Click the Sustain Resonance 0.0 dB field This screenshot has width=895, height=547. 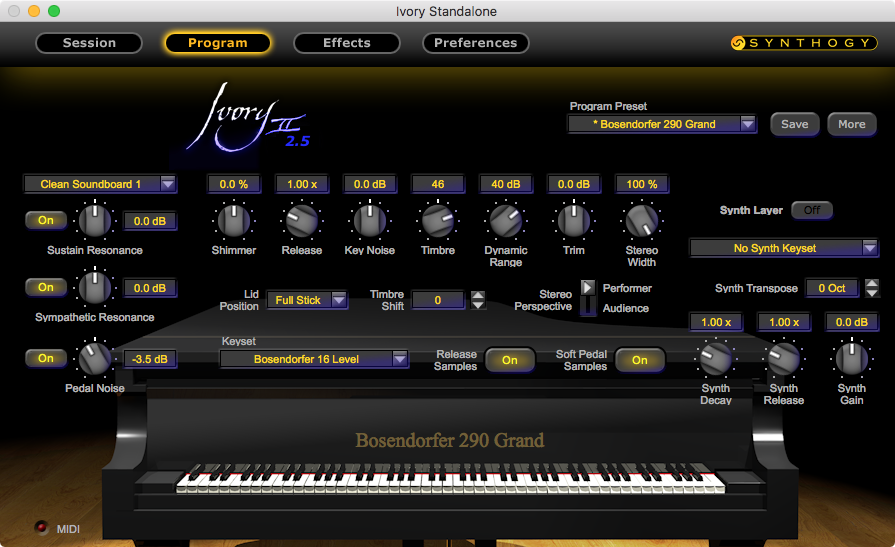pyautogui.click(x=150, y=221)
